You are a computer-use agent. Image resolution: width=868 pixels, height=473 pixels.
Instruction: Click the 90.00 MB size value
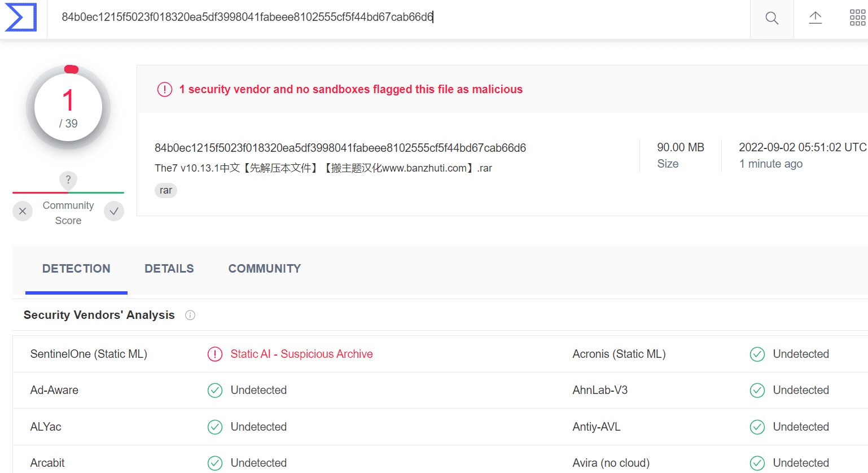(681, 147)
